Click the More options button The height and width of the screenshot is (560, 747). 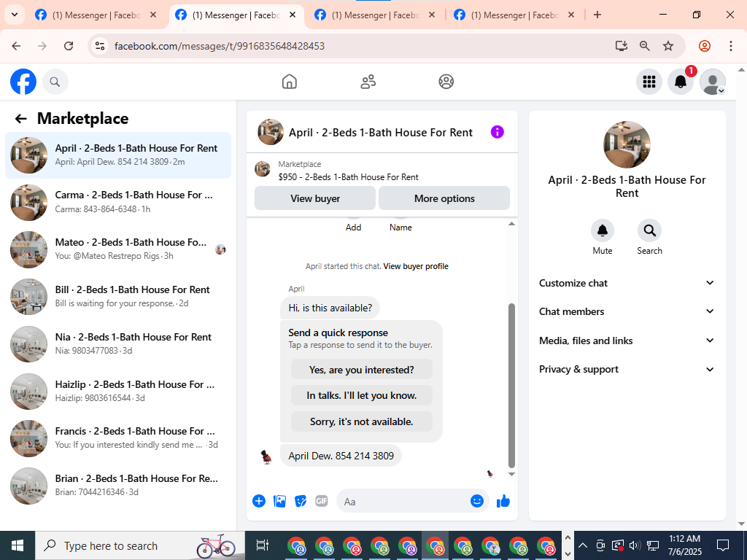[x=444, y=198]
